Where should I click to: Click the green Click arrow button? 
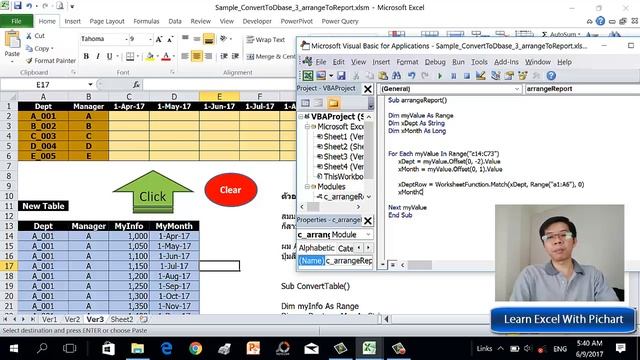153,192
